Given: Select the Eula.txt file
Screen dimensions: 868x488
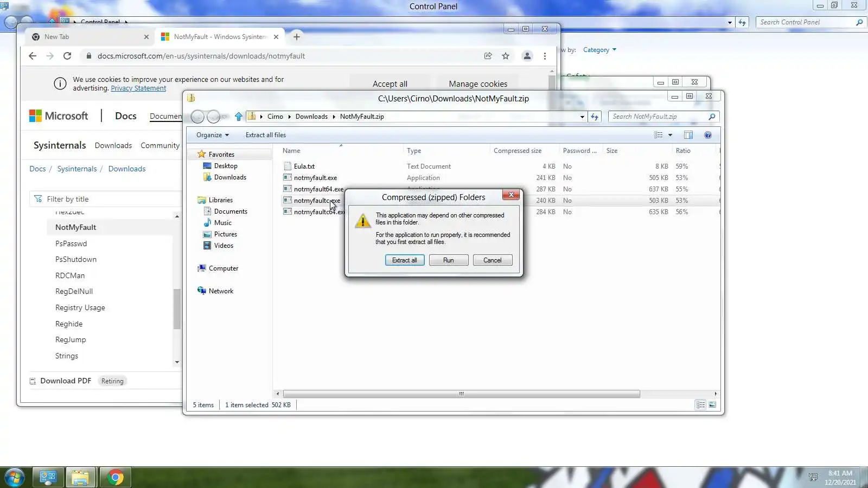Looking at the screenshot, I should (x=304, y=166).
